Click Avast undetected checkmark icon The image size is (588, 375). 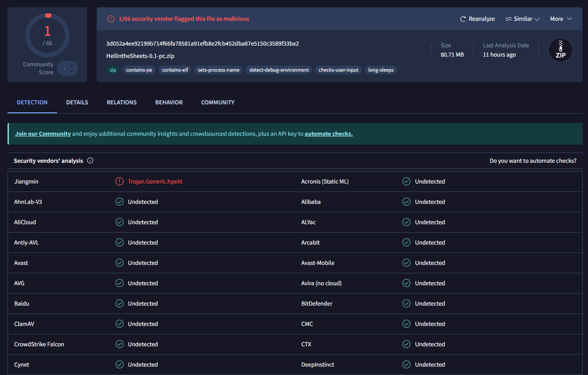(x=120, y=263)
